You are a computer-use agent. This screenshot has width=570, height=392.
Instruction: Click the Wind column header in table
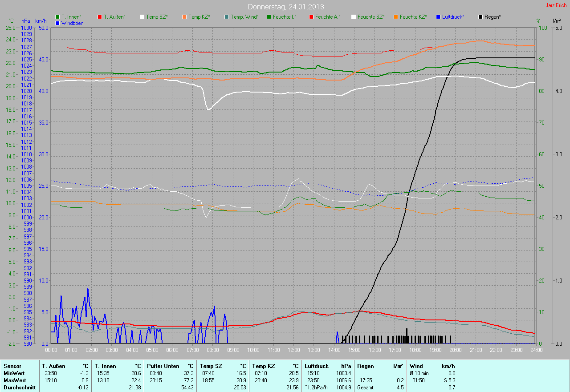click(416, 366)
